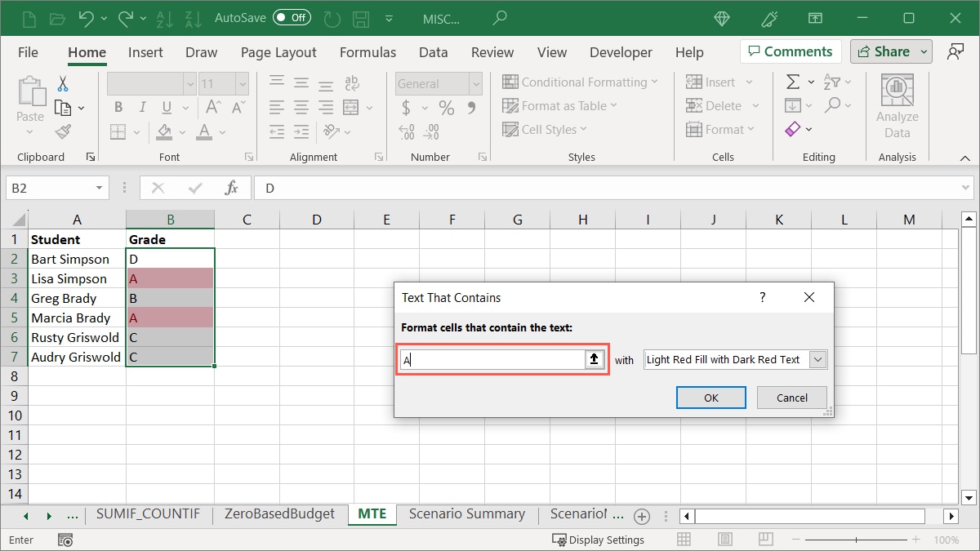Click the Percent Style icon
The width and height of the screenshot is (980, 551).
[x=445, y=107]
